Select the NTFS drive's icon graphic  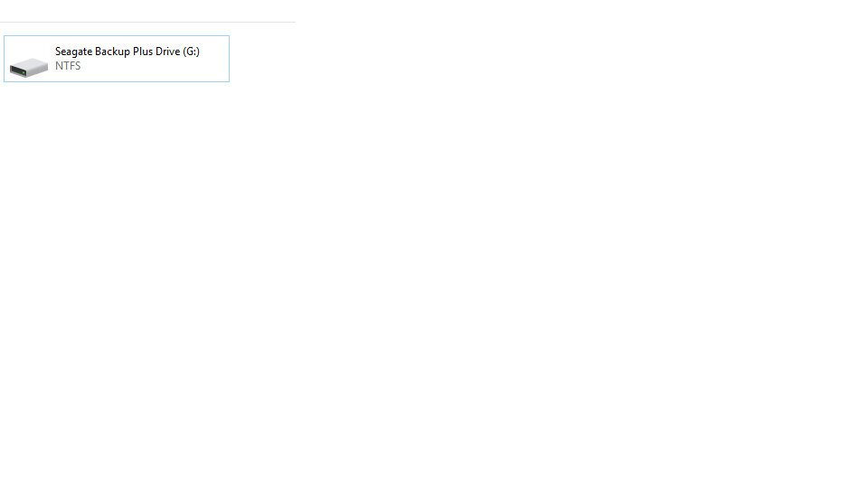click(29, 67)
